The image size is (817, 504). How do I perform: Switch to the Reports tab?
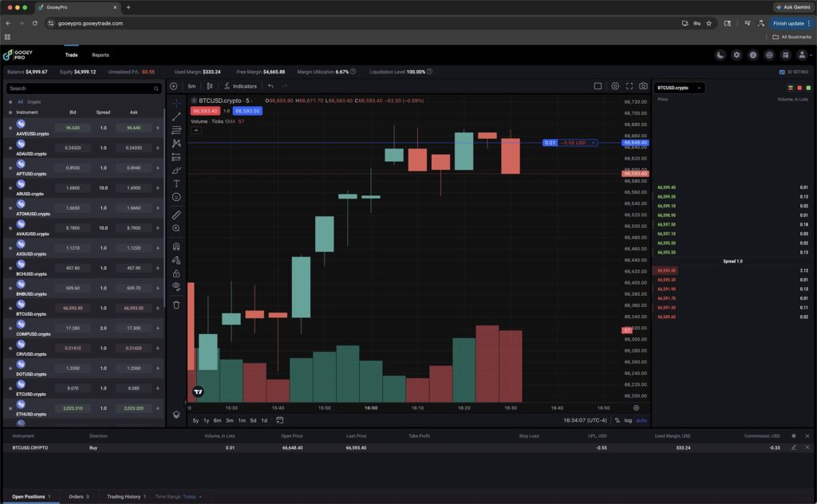101,55
